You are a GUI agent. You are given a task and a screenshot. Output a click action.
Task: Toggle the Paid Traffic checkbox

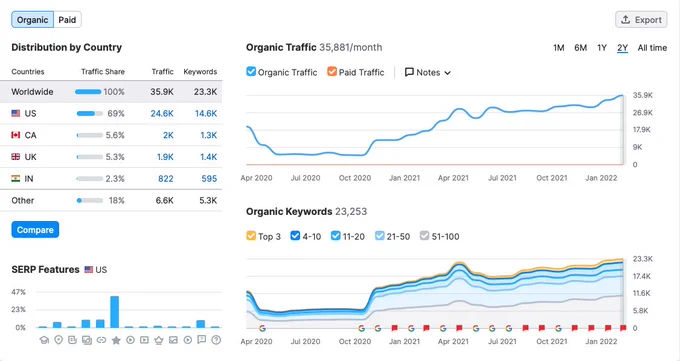point(332,72)
